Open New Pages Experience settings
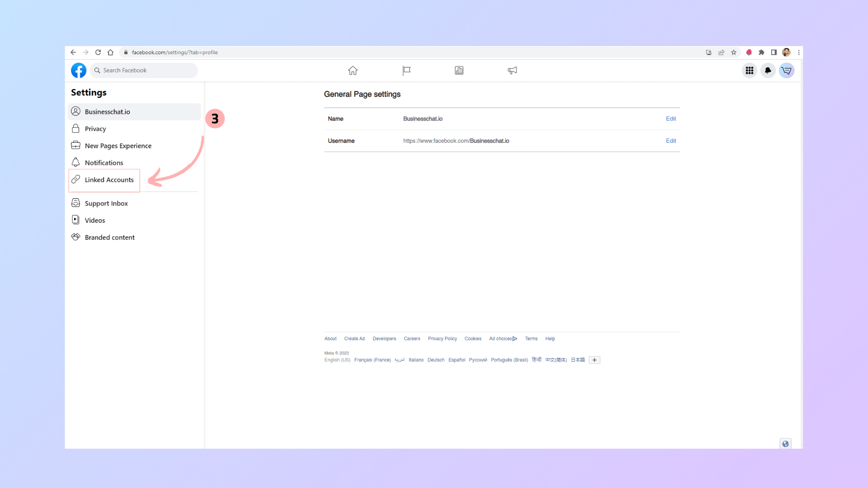Image resolution: width=868 pixels, height=488 pixels. pyautogui.click(x=134, y=145)
